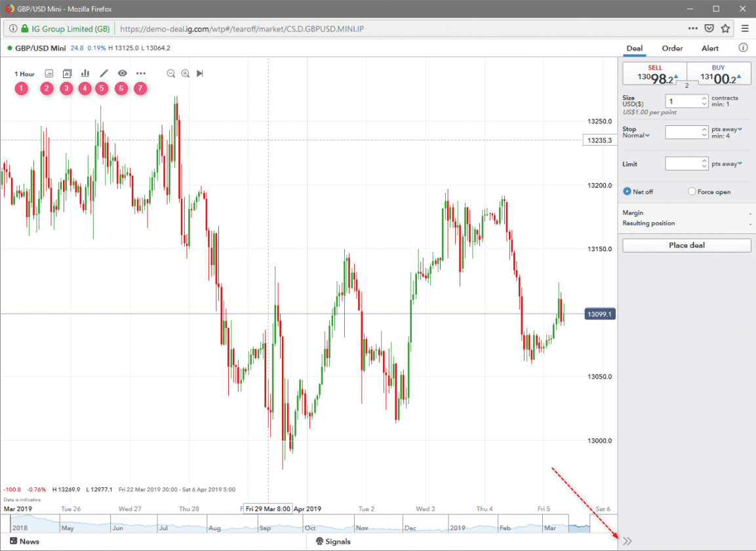
Task: Jump to latest candle using skip-forward icon
Action: pyautogui.click(x=200, y=73)
